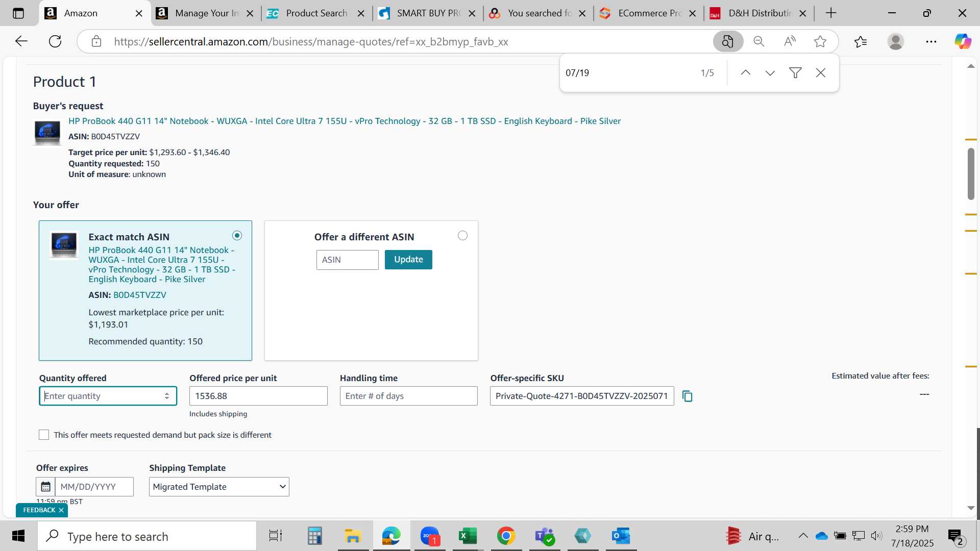Image resolution: width=980 pixels, height=551 pixels.
Task: Open the read aloud icon
Action: click(790, 41)
